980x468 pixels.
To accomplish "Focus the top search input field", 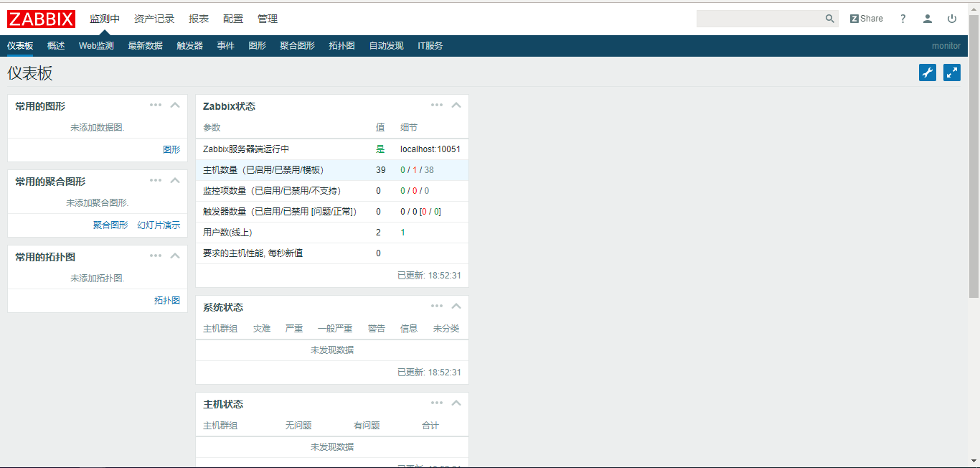I will click(x=760, y=19).
